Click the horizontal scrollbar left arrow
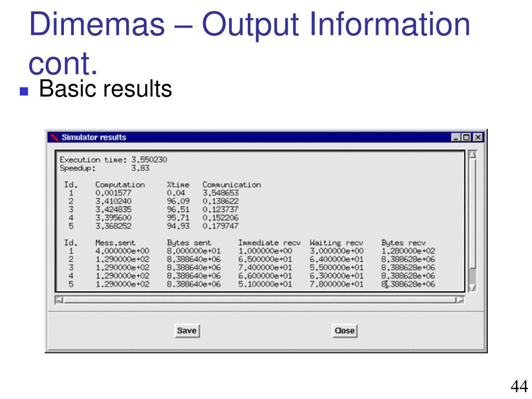532x399 pixels. click(59, 300)
